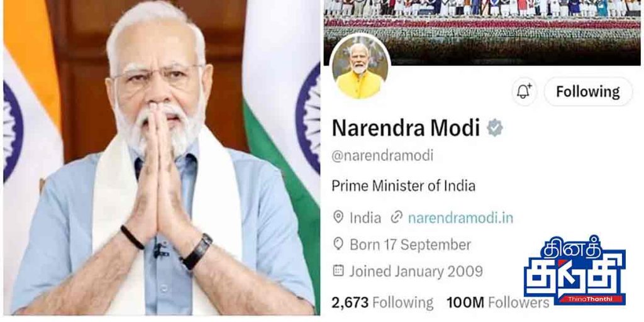Click the India location text
The image size is (644, 322).
point(365,218)
